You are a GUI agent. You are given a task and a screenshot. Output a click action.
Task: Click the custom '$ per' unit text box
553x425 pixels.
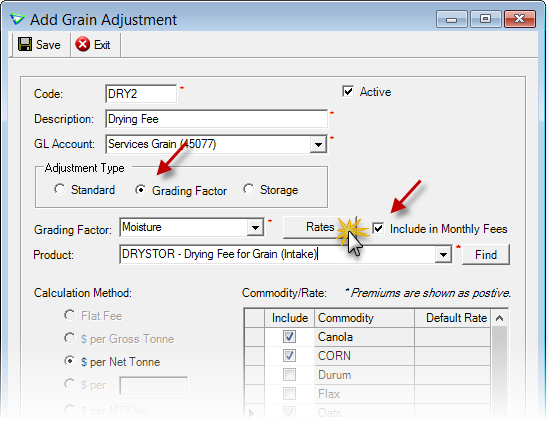[x=154, y=385]
